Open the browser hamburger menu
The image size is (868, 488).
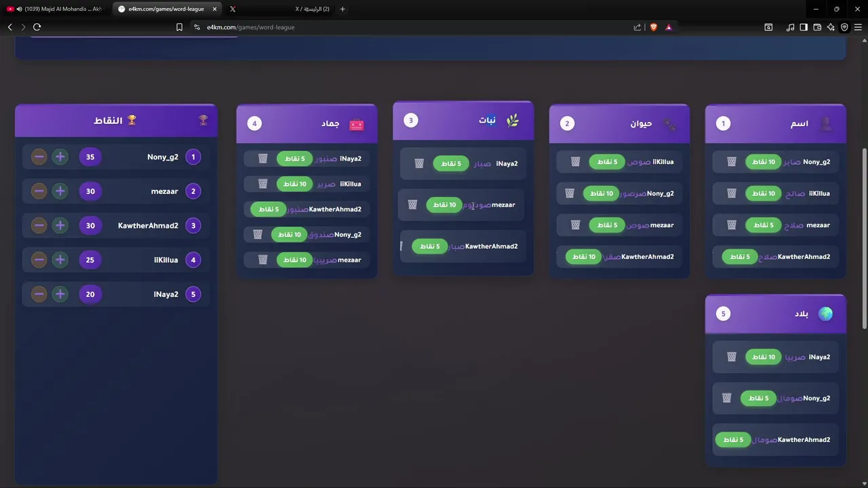(x=858, y=27)
